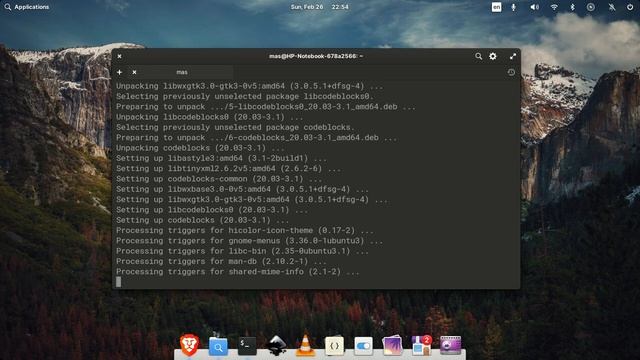Launch Inkscape from the dock
The height and width of the screenshot is (360, 640).
click(276, 346)
